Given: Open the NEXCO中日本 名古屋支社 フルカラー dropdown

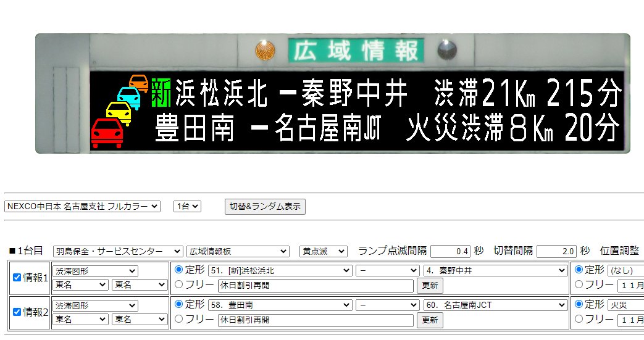Looking at the screenshot, I should [x=82, y=207].
